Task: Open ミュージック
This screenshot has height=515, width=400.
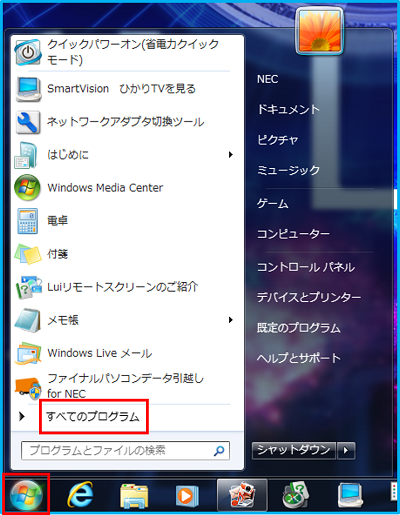Action: click(x=288, y=170)
